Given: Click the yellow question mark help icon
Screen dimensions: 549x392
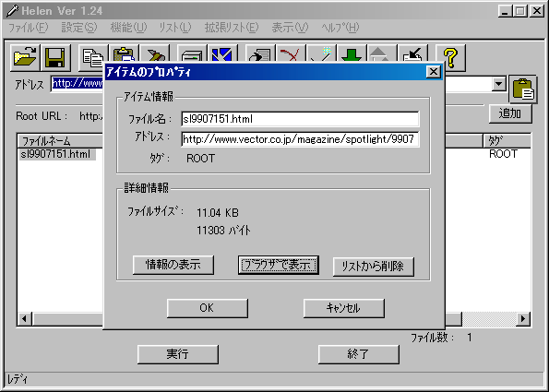Looking at the screenshot, I should [x=450, y=56].
